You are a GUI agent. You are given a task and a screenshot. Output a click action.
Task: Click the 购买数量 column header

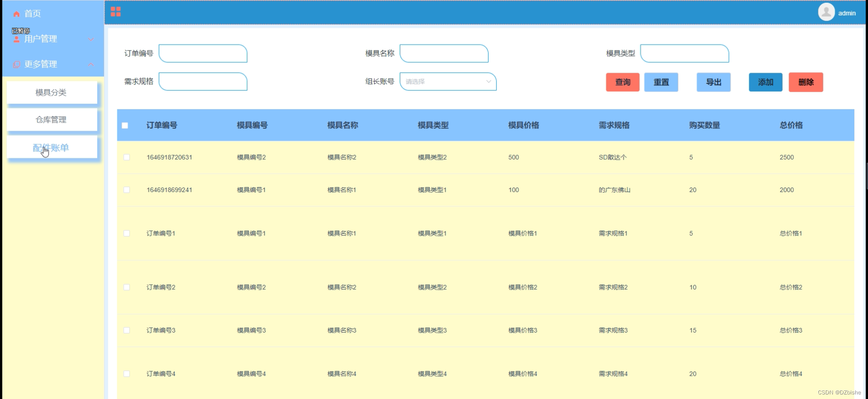pos(704,125)
